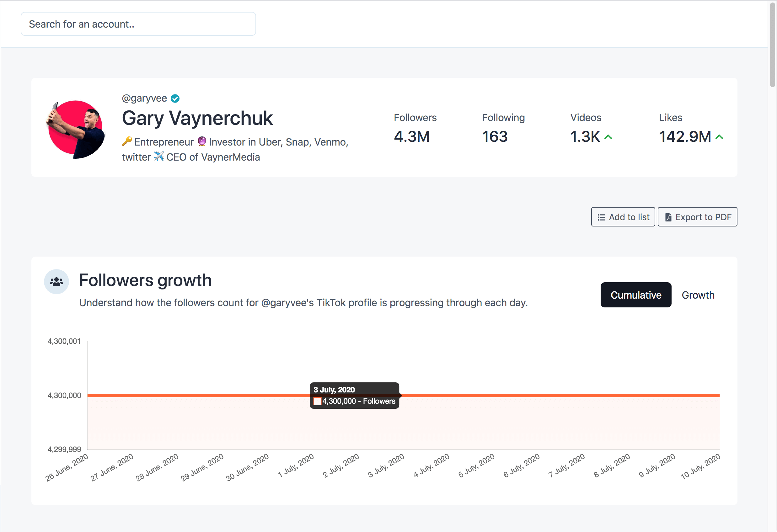Screen dimensions: 777x532
Task: Click the green up arrow next to Videos count
Action: click(608, 137)
